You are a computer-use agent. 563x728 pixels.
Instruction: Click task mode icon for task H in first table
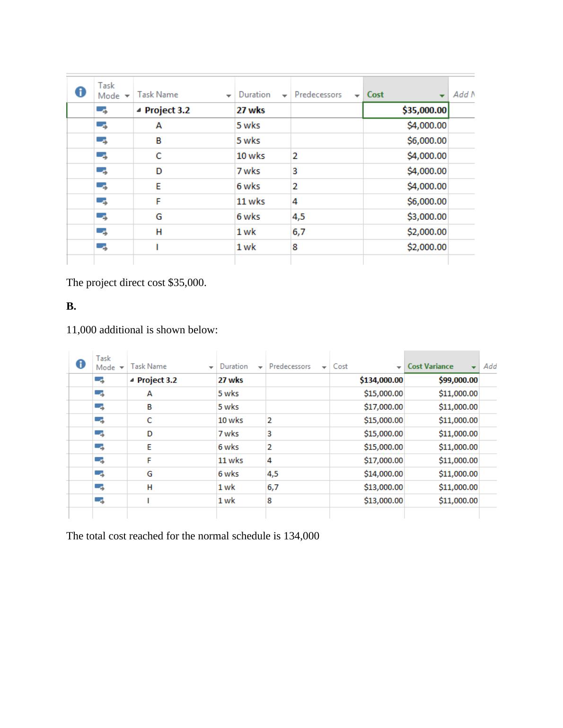point(102,232)
